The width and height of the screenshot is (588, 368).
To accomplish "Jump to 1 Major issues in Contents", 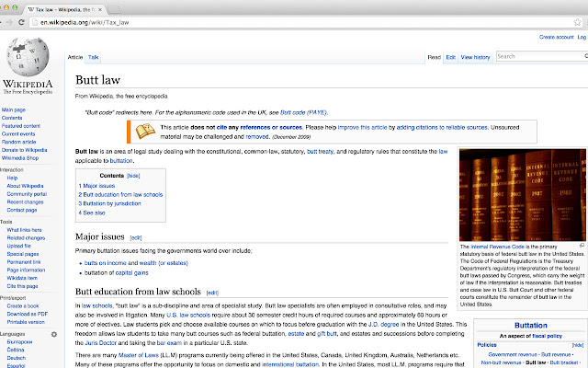I will [96, 186].
